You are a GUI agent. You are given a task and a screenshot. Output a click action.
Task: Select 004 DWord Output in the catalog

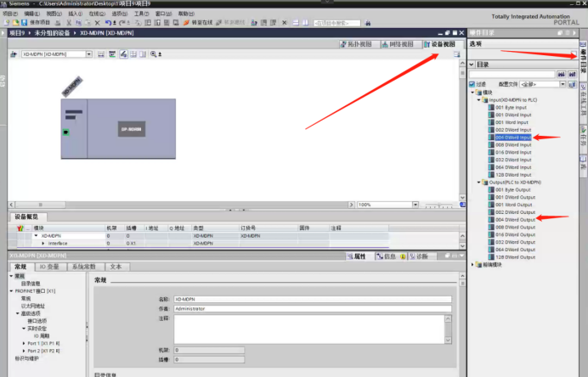click(515, 220)
